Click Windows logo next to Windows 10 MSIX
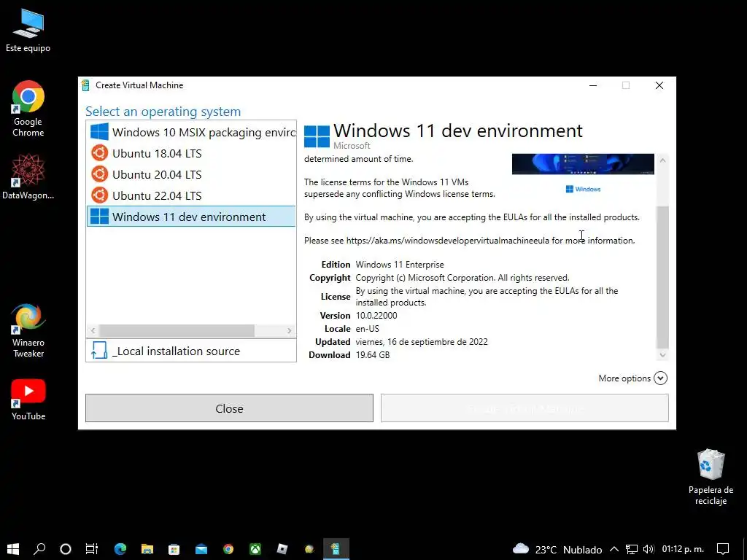 pos(99,132)
